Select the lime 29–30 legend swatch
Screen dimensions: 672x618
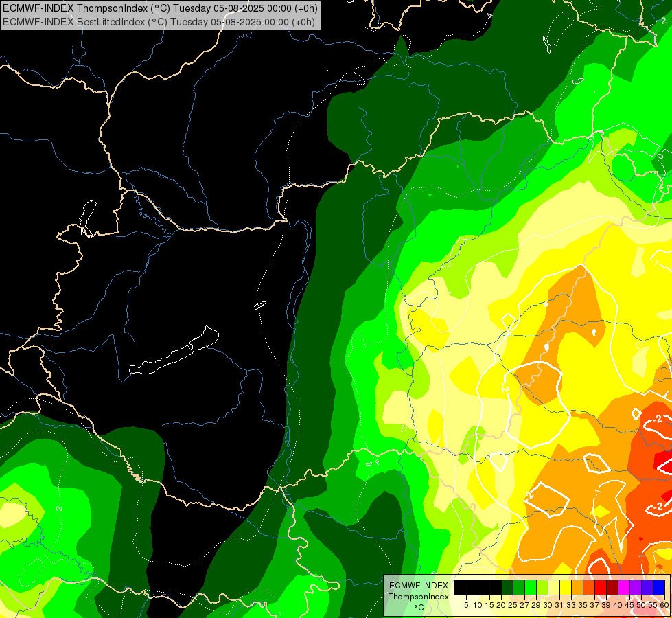(x=542, y=588)
